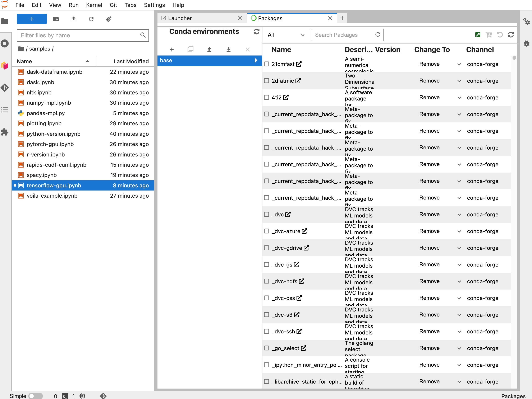Open the Git sidebar panel
The image size is (532, 399).
click(x=5, y=88)
